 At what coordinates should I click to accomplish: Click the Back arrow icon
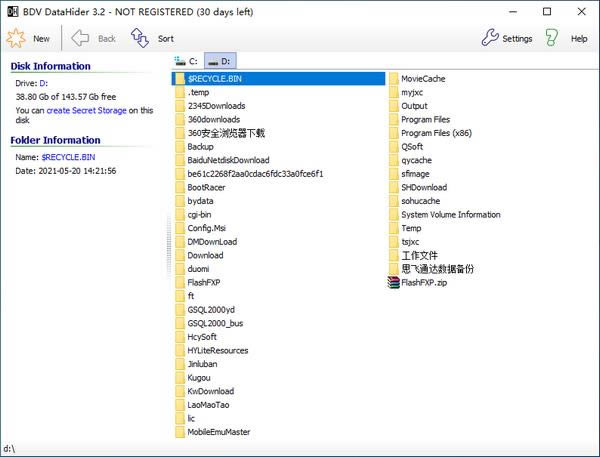coord(80,38)
